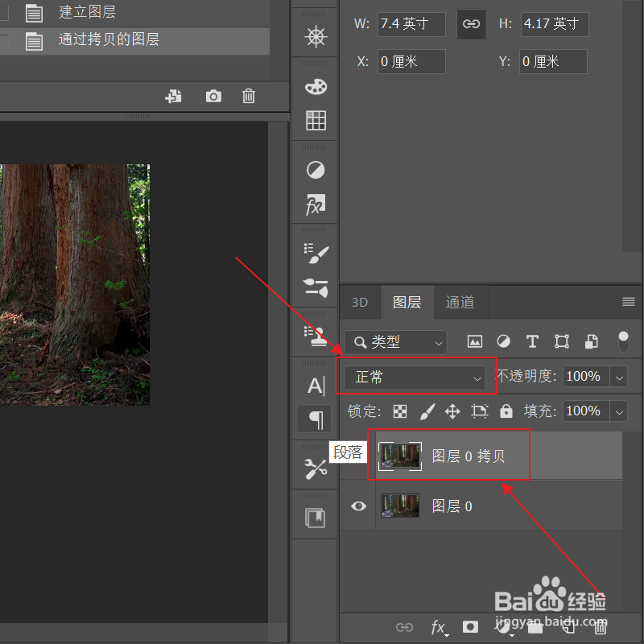Click the W width field 7.4 英寸

click(x=411, y=24)
